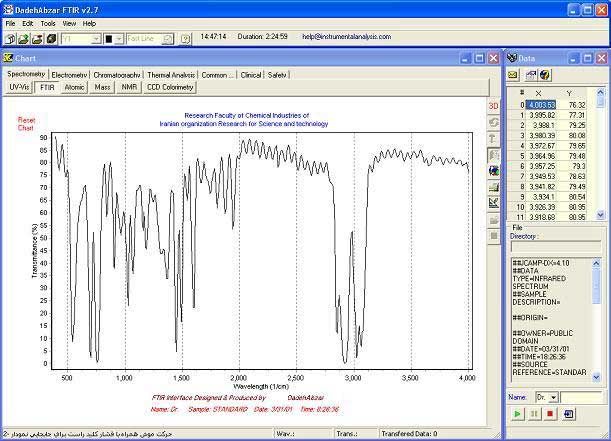The height and width of the screenshot is (441, 611).
Task: Select the FTIR button
Action: 47,87
